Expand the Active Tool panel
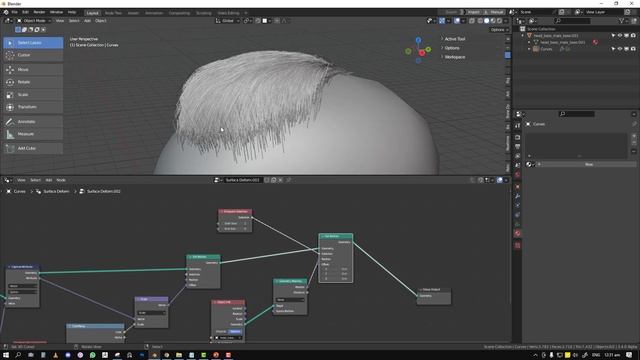 coord(454,39)
